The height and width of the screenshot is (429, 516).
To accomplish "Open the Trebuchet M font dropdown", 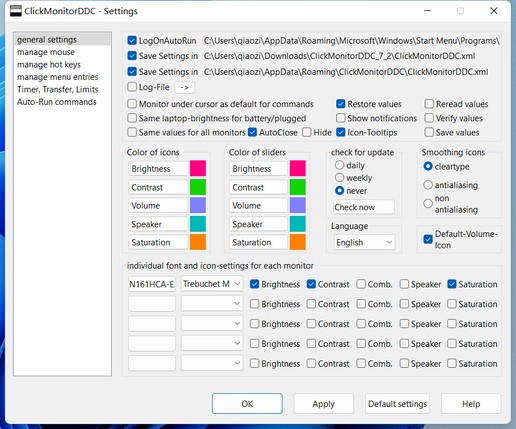I will coord(212,284).
